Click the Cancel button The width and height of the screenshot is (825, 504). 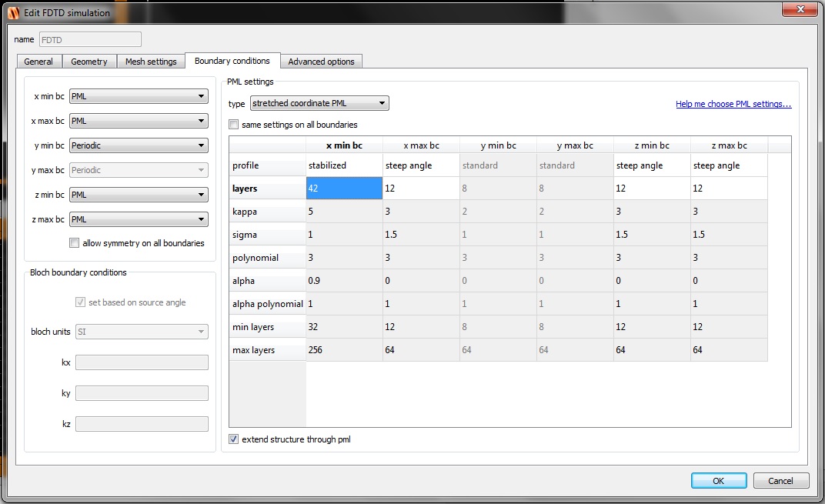[780, 480]
